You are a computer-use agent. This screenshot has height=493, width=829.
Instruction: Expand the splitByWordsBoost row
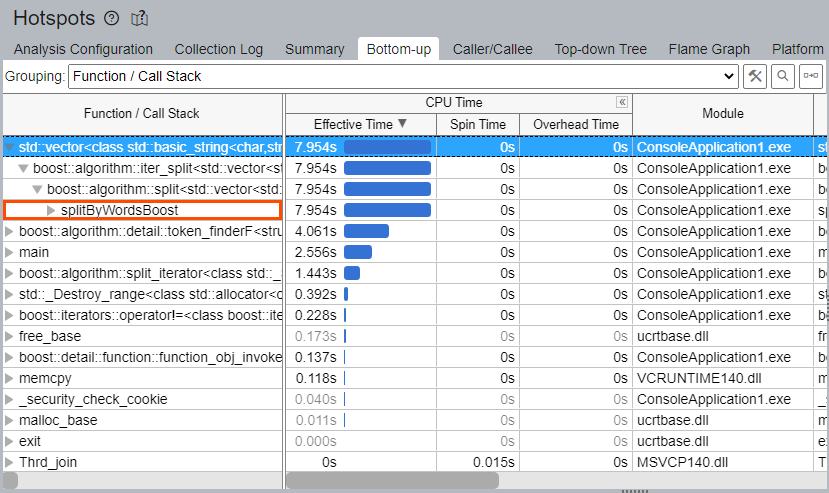tap(52, 210)
